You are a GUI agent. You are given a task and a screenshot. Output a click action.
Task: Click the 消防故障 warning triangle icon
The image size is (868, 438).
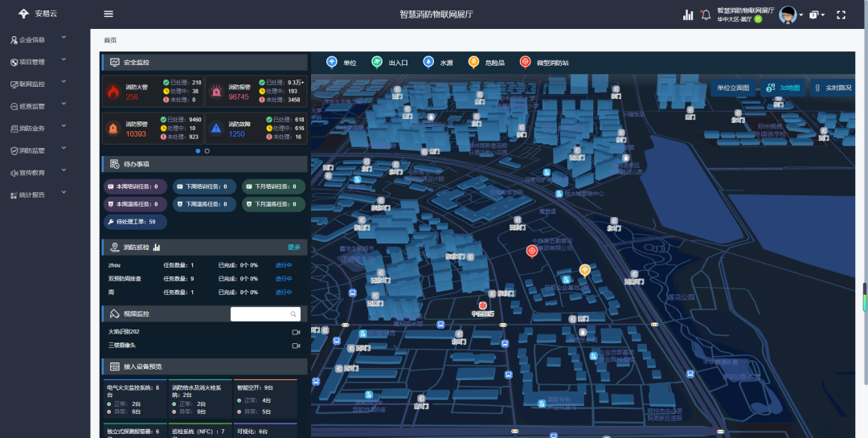(x=216, y=129)
